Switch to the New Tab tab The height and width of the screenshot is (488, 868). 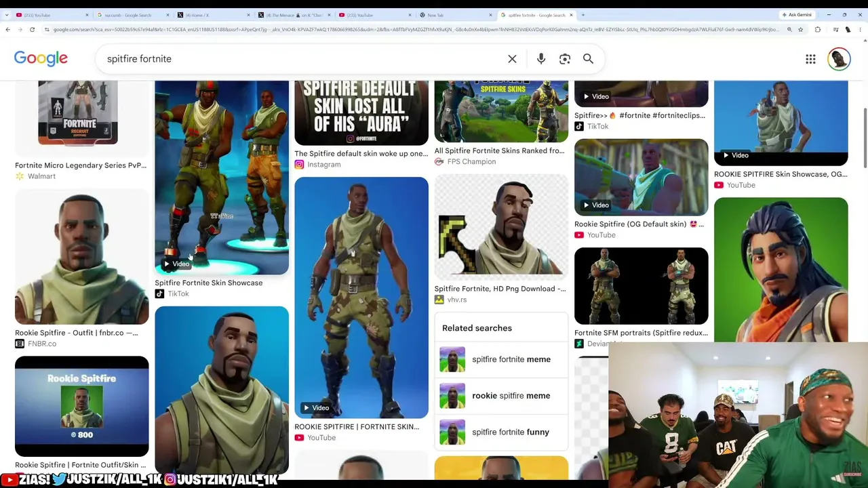pos(455,14)
